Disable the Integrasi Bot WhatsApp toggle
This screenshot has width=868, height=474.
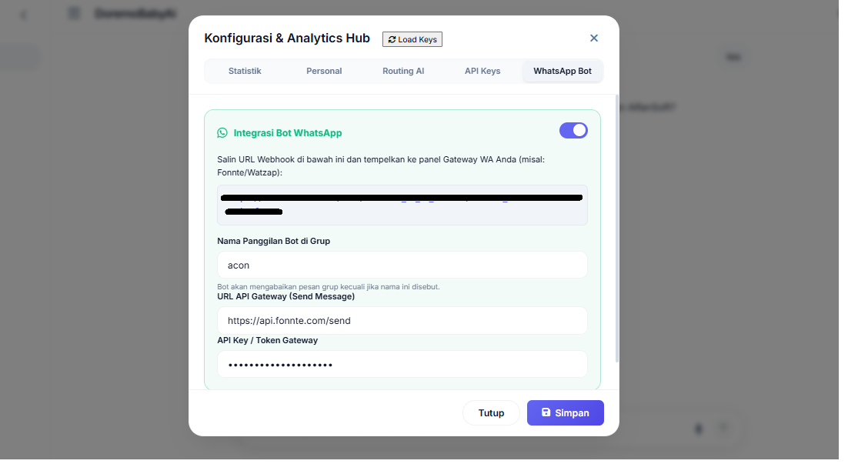point(573,131)
